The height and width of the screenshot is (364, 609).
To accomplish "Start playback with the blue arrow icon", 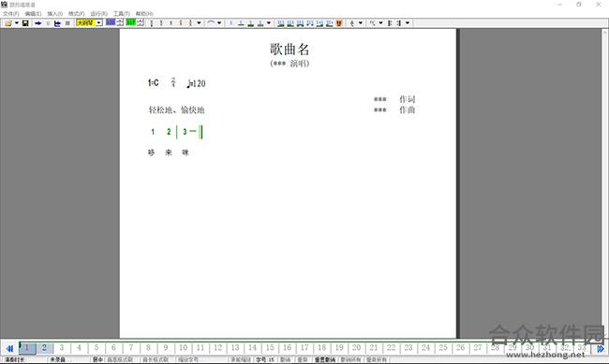I will (x=38, y=23).
